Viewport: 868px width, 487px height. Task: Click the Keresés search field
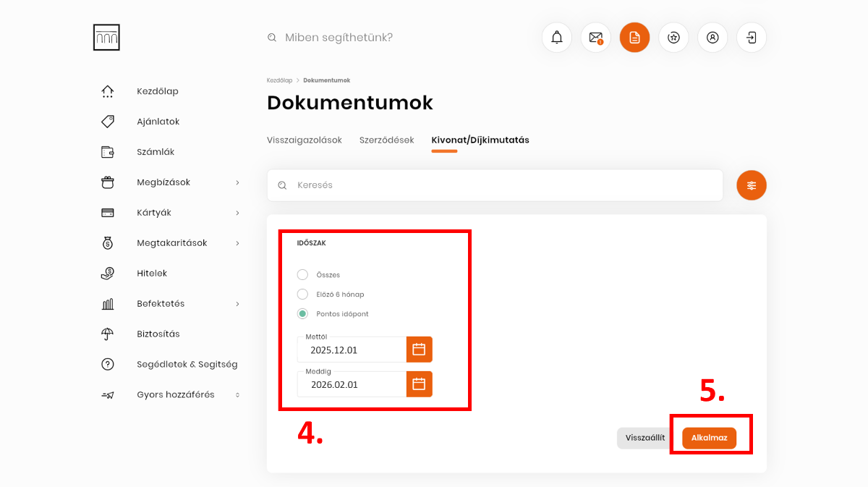click(495, 185)
